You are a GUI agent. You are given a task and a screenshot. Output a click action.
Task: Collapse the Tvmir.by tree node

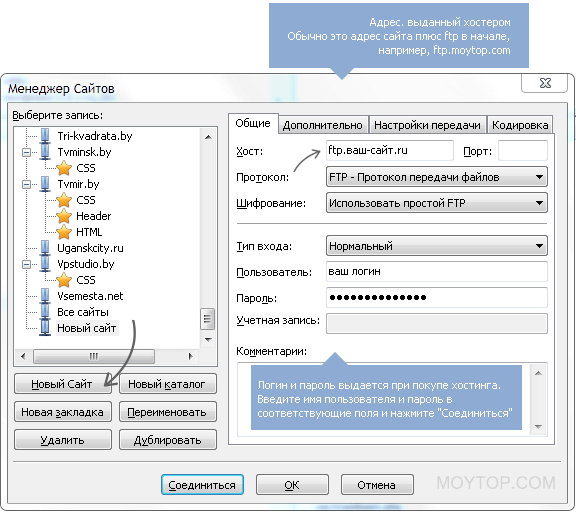(26, 184)
